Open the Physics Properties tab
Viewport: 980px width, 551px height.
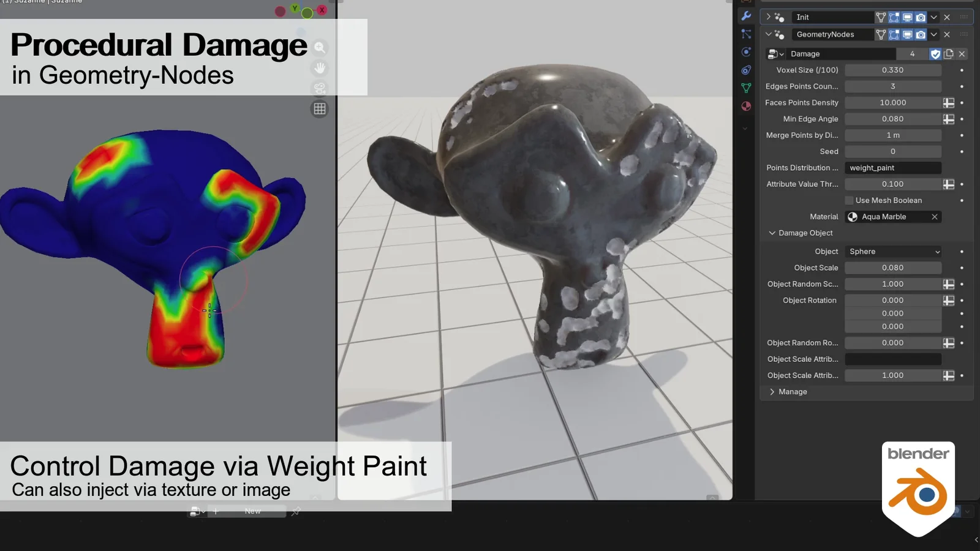point(746,52)
